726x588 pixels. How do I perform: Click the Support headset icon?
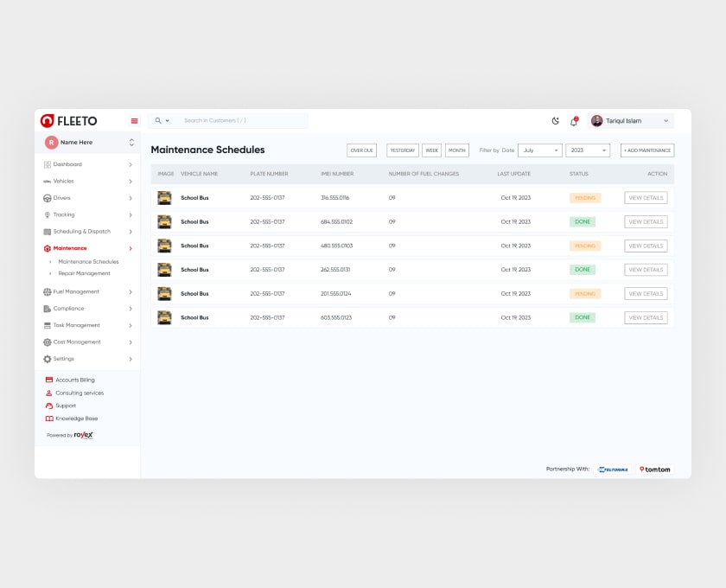(49, 406)
